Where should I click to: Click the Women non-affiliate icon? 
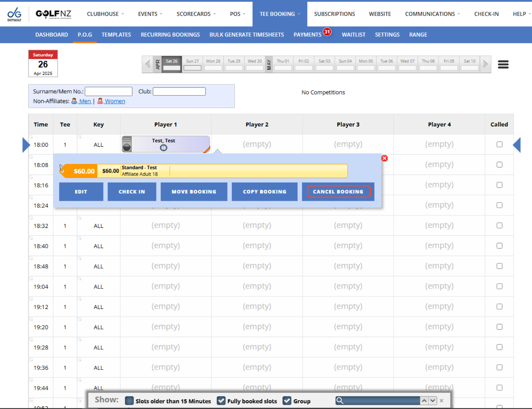[100, 101]
